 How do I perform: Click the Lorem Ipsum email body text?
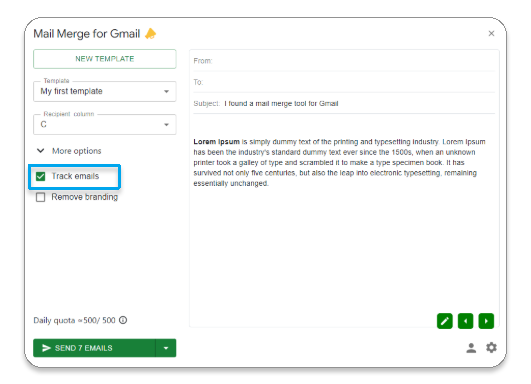coord(339,163)
